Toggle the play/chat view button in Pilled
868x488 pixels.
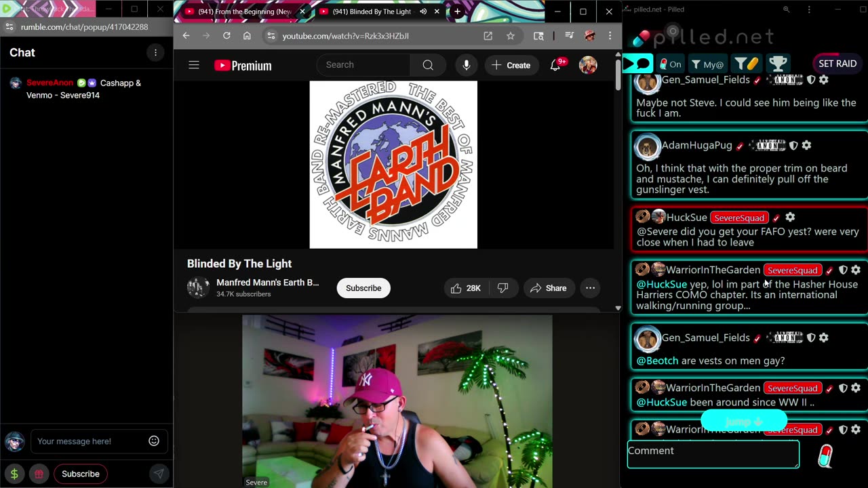point(637,64)
